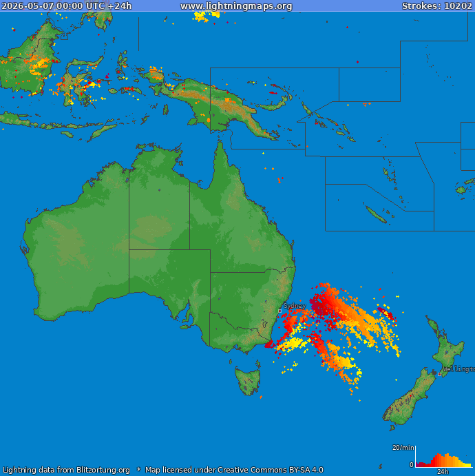475x476 pixels.
Task: Click the Wellington square city marker
Action: pyautogui.click(x=439, y=374)
